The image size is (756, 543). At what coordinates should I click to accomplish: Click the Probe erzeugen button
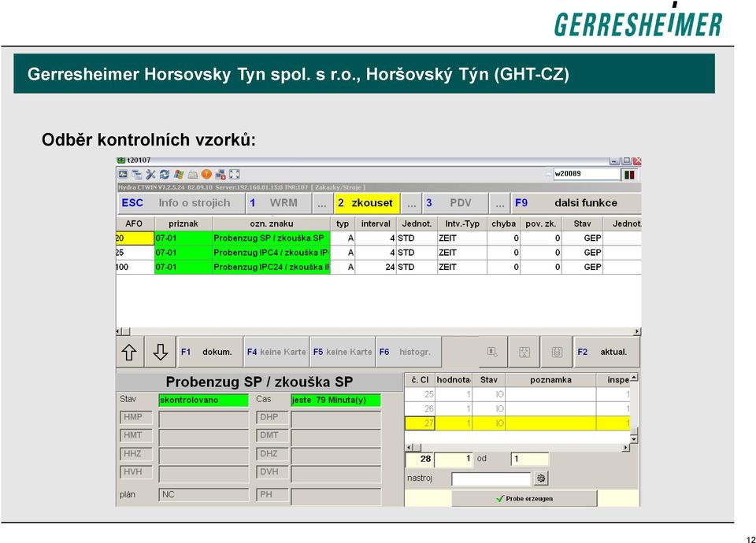coord(524,499)
